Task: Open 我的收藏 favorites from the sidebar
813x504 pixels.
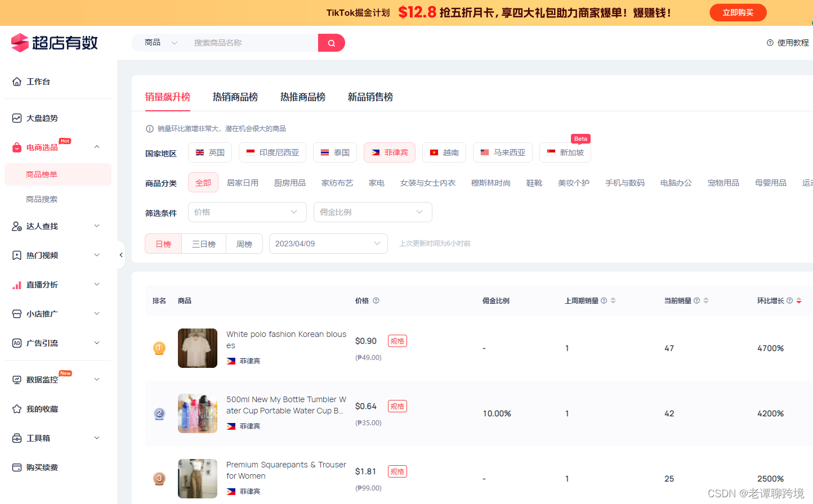Action: 42,408
